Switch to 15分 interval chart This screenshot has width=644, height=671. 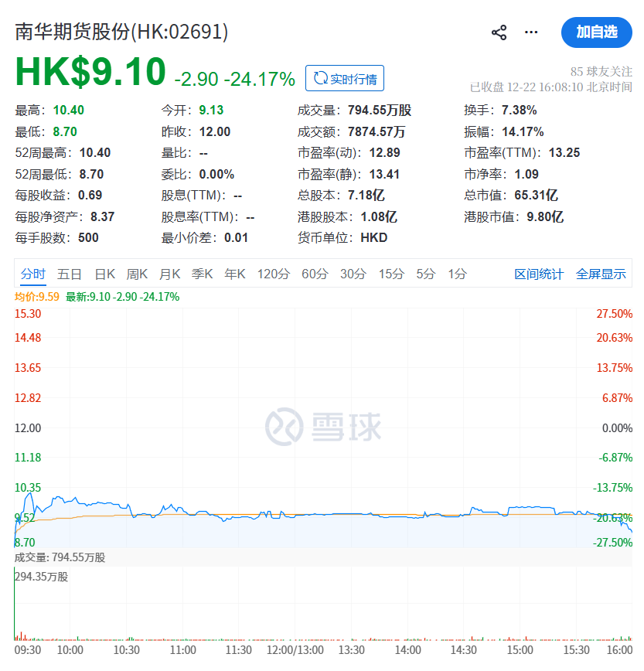point(391,274)
